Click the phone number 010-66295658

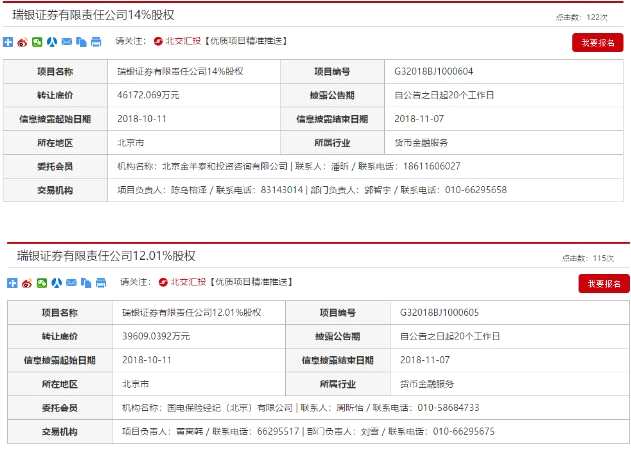click(x=476, y=190)
